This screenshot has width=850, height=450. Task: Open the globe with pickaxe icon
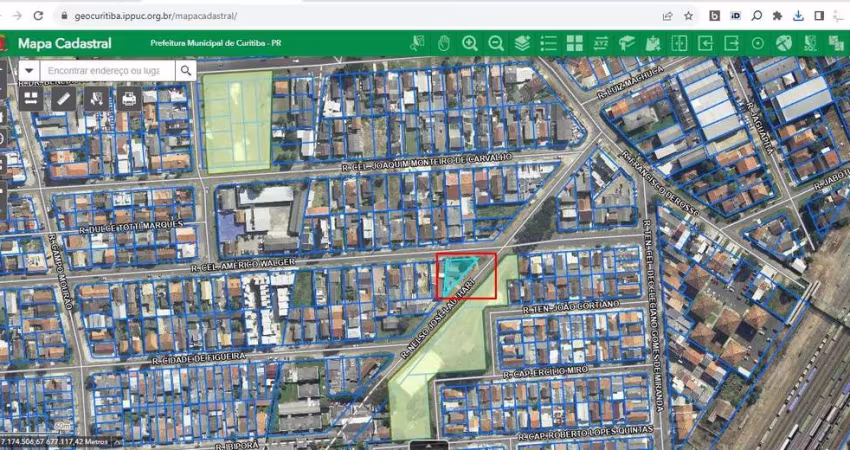[784, 43]
